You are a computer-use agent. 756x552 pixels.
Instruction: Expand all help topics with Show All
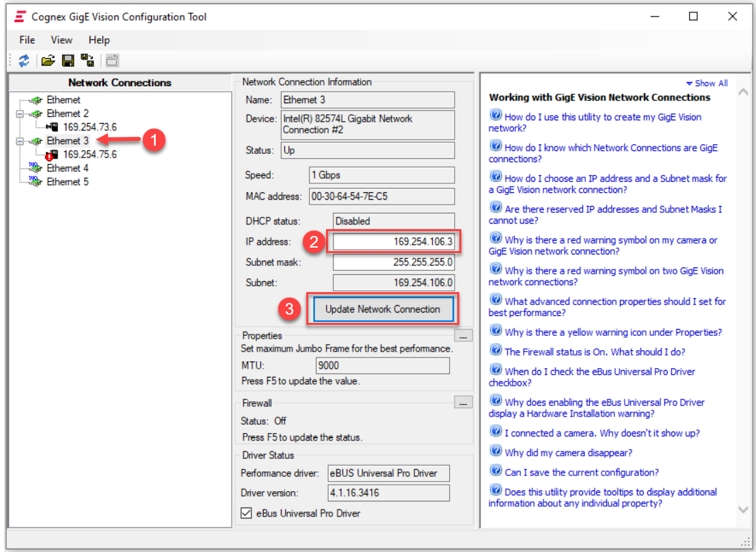(707, 83)
